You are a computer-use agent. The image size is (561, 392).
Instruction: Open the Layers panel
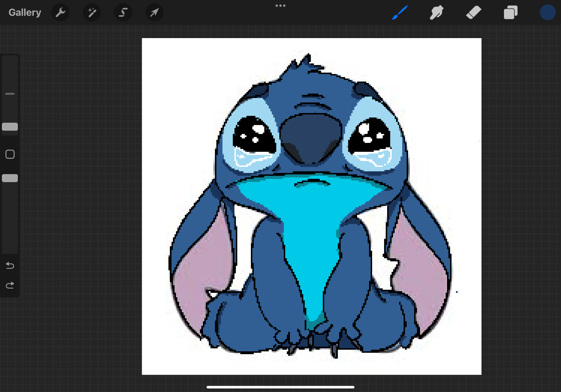[x=510, y=12]
